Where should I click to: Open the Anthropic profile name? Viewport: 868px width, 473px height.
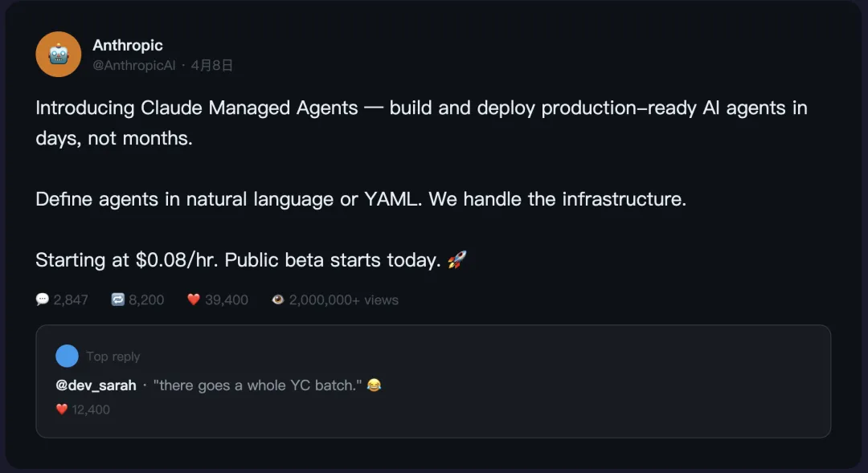click(x=128, y=46)
